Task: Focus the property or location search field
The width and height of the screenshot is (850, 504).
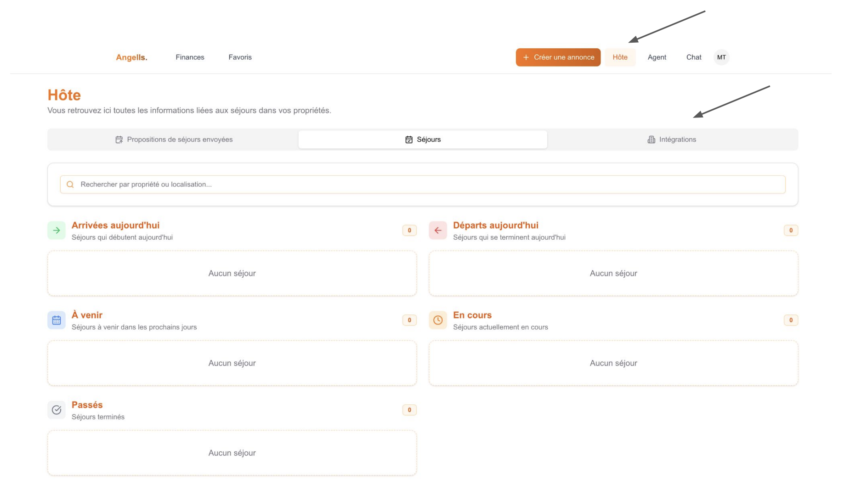Action: pos(423,185)
